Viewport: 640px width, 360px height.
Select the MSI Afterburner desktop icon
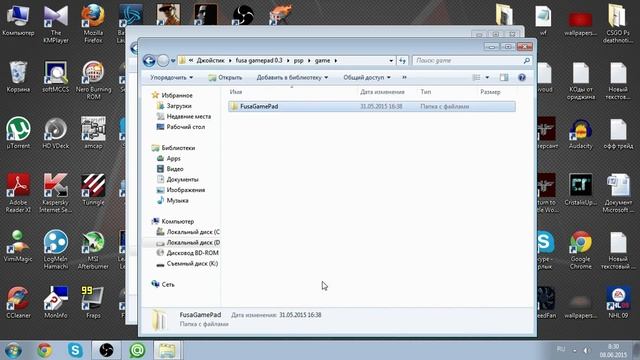tap(93, 250)
